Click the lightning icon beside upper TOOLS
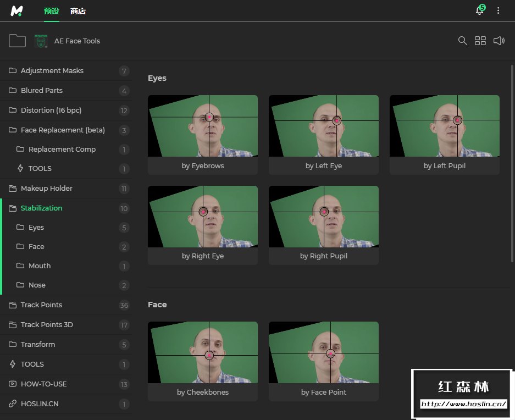 point(20,168)
